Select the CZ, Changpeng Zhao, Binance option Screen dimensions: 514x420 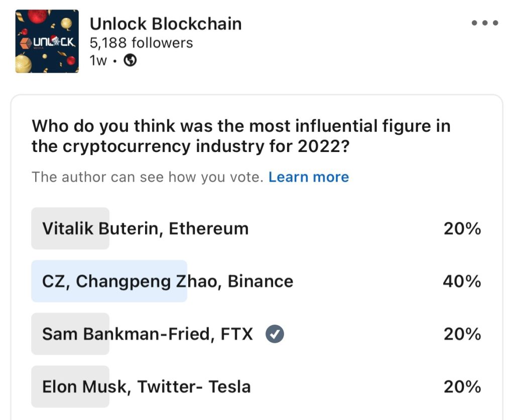click(168, 282)
